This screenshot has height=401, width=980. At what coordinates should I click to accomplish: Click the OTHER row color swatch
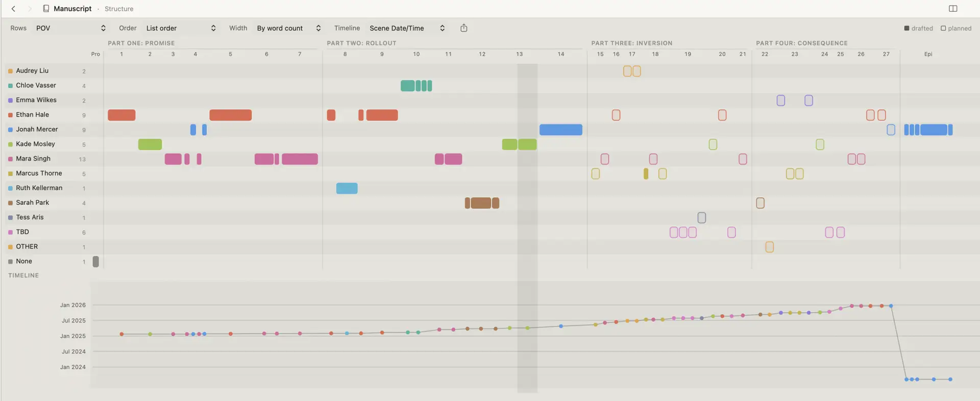click(x=10, y=247)
